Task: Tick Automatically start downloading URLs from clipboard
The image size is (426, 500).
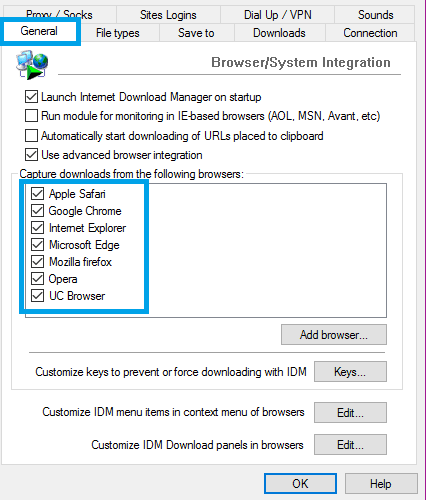Action: click(x=31, y=136)
